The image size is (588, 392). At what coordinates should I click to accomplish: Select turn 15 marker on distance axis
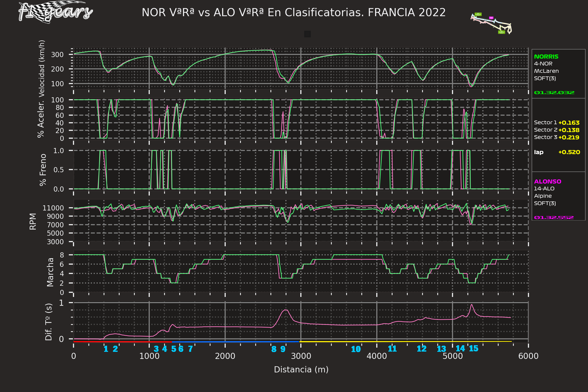(474, 348)
